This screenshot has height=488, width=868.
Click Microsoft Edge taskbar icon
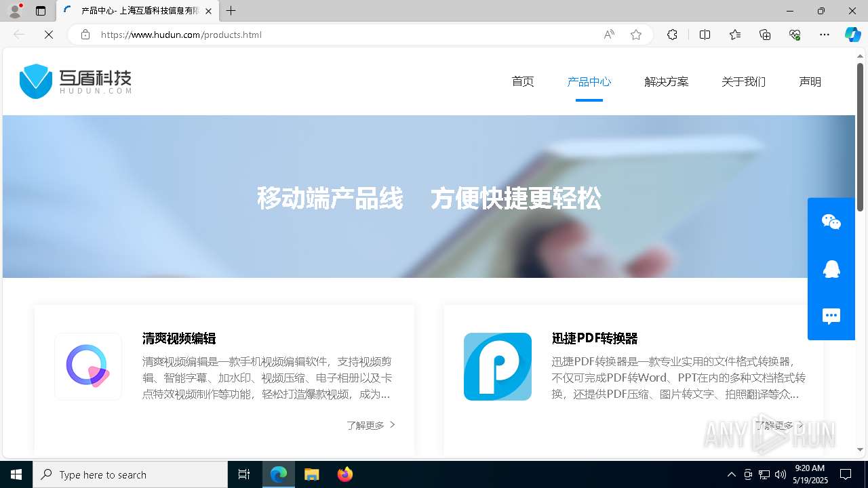(x=279, y=474)
